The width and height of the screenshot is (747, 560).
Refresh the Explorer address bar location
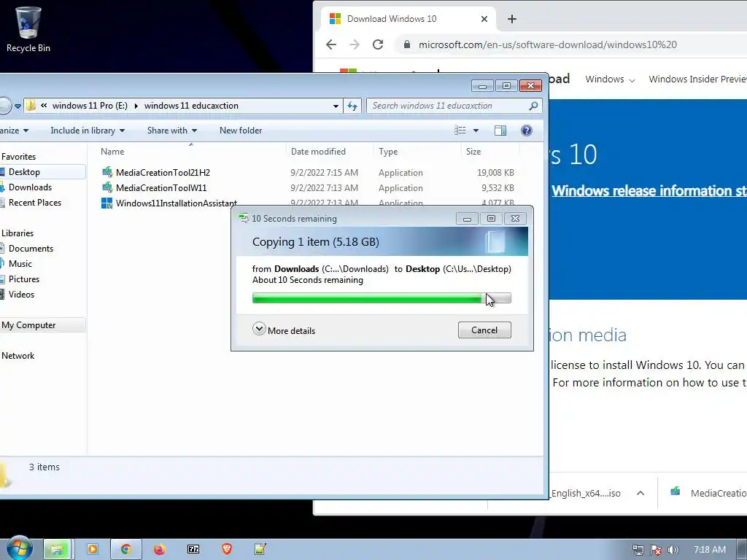coord(352,106)
